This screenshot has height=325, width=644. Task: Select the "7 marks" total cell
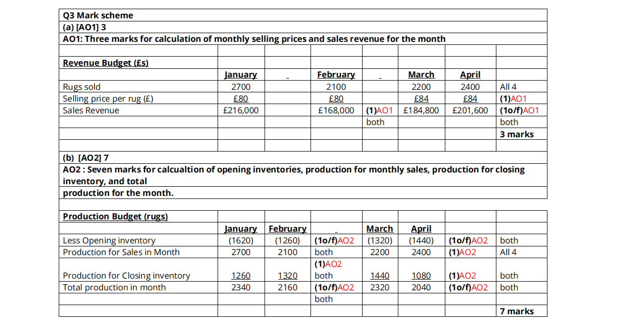click(x=517, y=311)
